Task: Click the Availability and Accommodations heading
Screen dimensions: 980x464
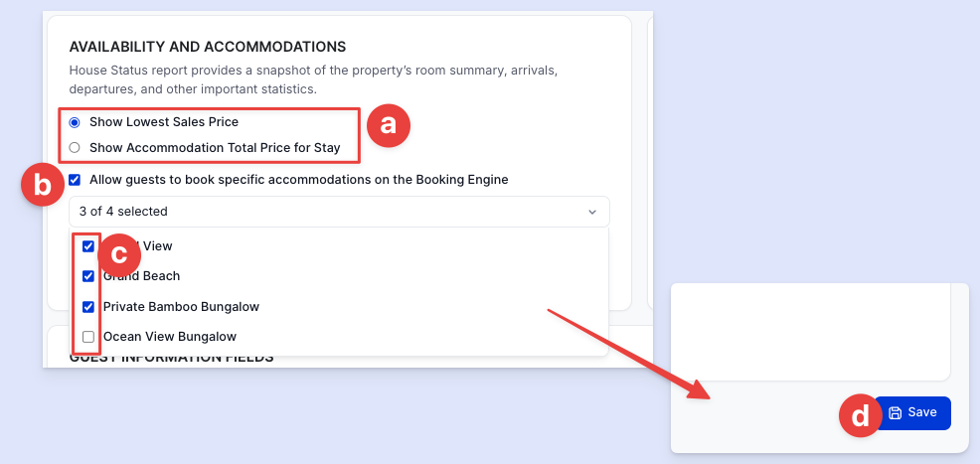Action: (208, 47)
